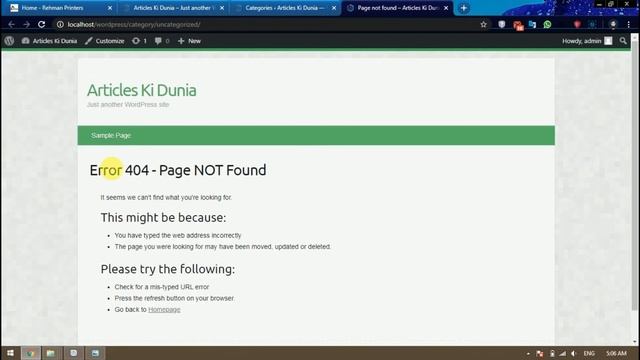Close the Home - Rehman Printers tab

click(x=110, y=8)
